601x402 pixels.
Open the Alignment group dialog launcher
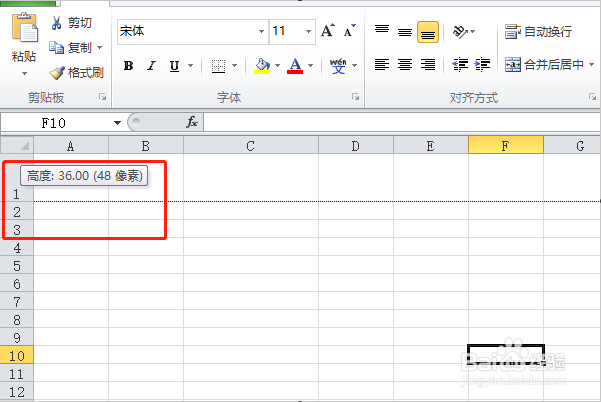point(593,97)
